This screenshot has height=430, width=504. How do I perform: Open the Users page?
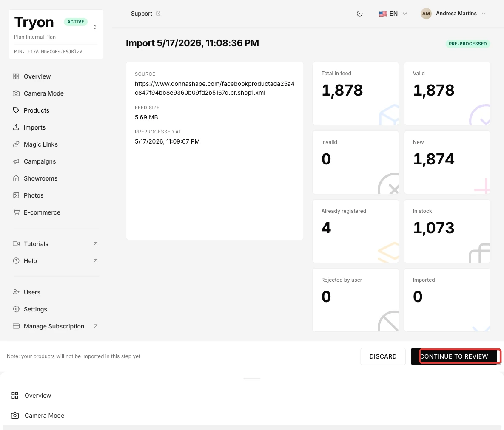tap(32, 293)
